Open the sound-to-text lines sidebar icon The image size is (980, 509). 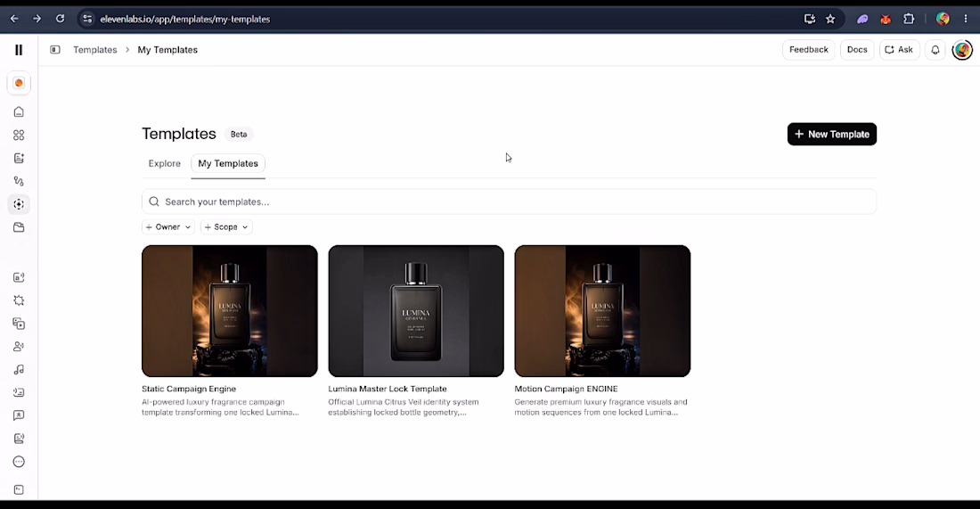19,393
